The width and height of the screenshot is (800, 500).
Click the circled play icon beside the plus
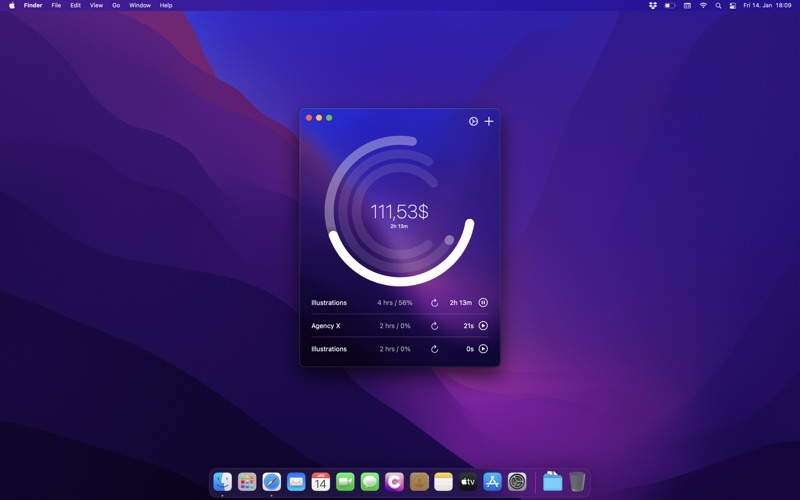tap(473, 121)
